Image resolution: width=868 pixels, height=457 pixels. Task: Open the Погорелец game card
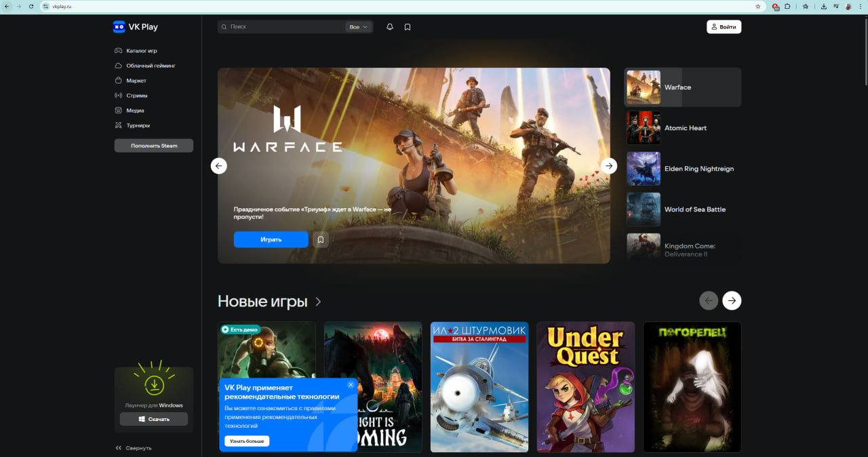pyautogui.click(x=692, y=387)
